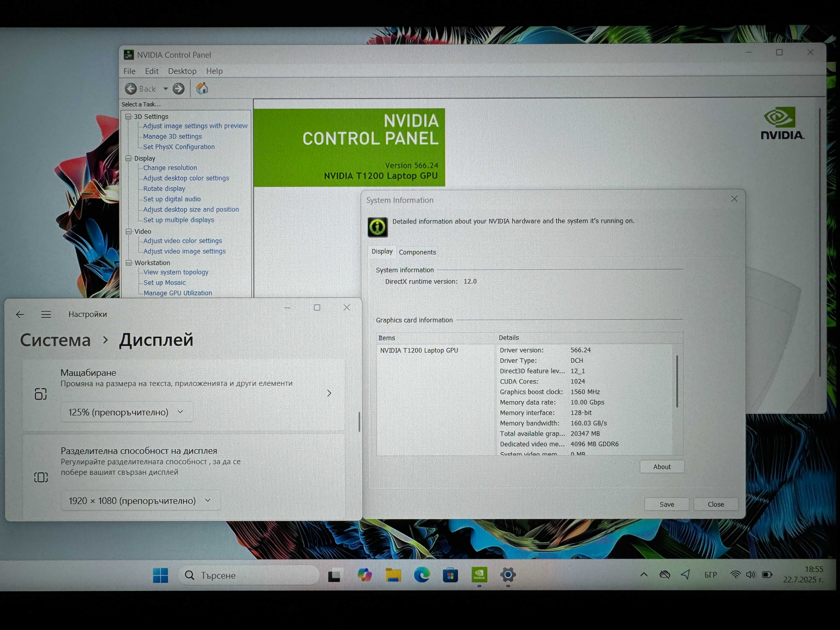Image resolution: width=840 pixels, height=630 pixels.
Task: Select Manage GPU Utilization
Action: pos(178,293)
